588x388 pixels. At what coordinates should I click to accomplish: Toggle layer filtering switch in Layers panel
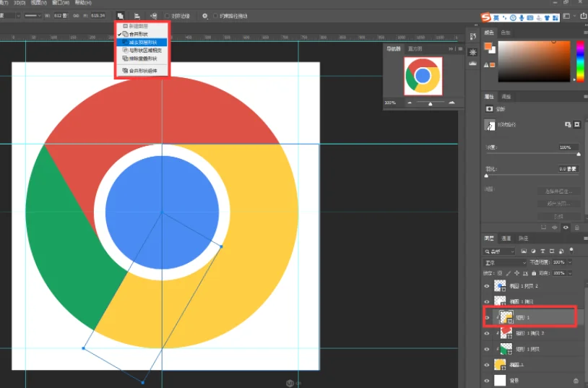point(571,250)
